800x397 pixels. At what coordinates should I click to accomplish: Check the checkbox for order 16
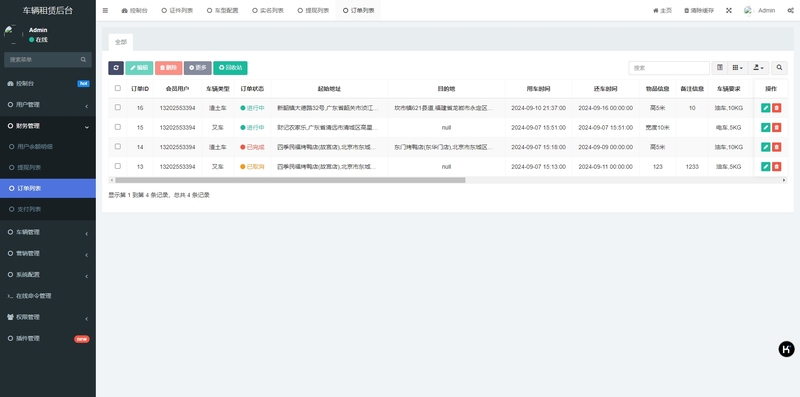coord(118,107)
